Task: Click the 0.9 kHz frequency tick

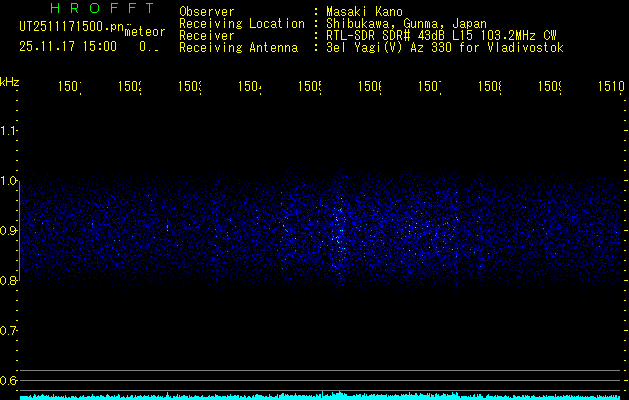Action: click(9, 231)
